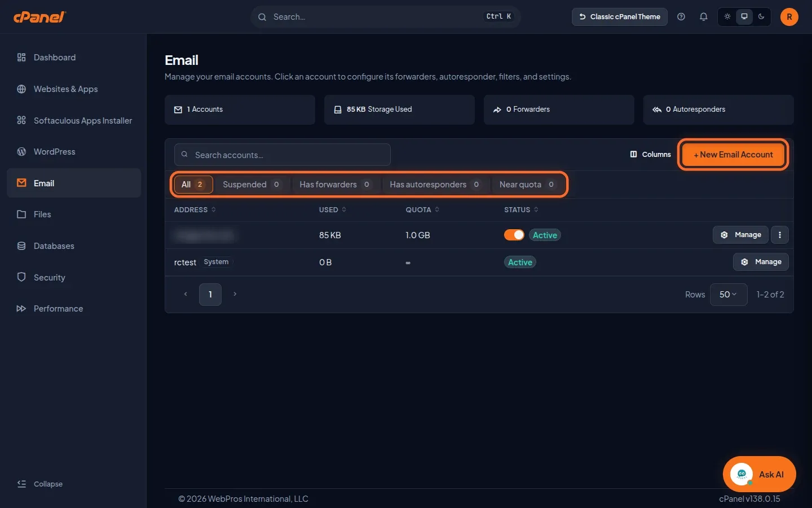Sort by the Quota column
Viewport: 812px width, 508px height.
coord(422,210)
